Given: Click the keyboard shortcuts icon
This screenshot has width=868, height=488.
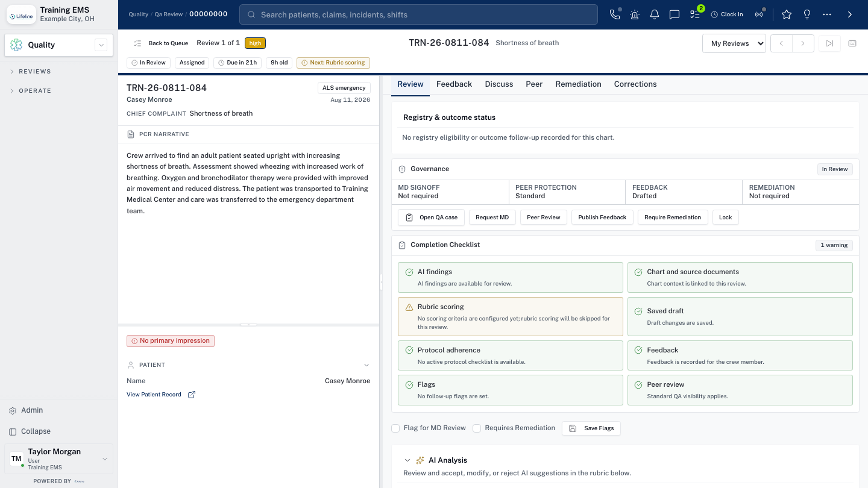Looking at the screenshot, I should (x=852, y=43).
